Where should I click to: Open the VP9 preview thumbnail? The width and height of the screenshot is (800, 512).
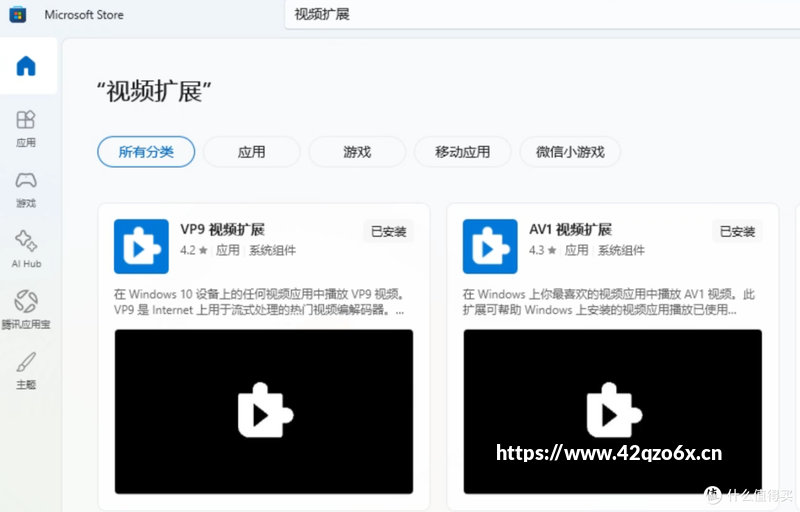coord(264,412)
